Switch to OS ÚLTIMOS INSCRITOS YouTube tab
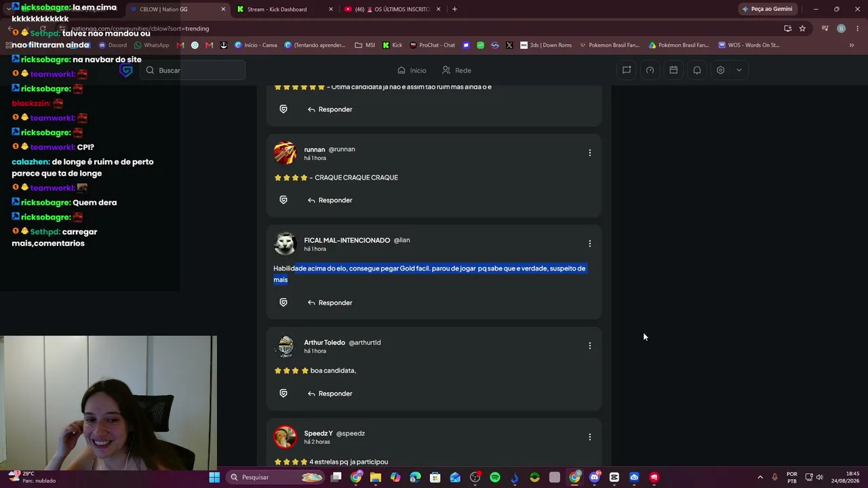 tap(393, 9)
